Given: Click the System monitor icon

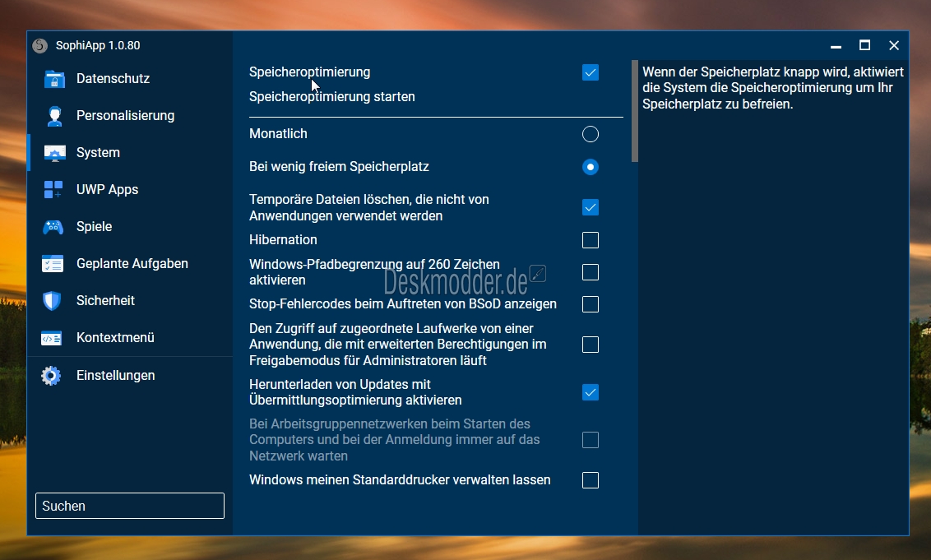Looking at the screenshot, I should [54, 153].
